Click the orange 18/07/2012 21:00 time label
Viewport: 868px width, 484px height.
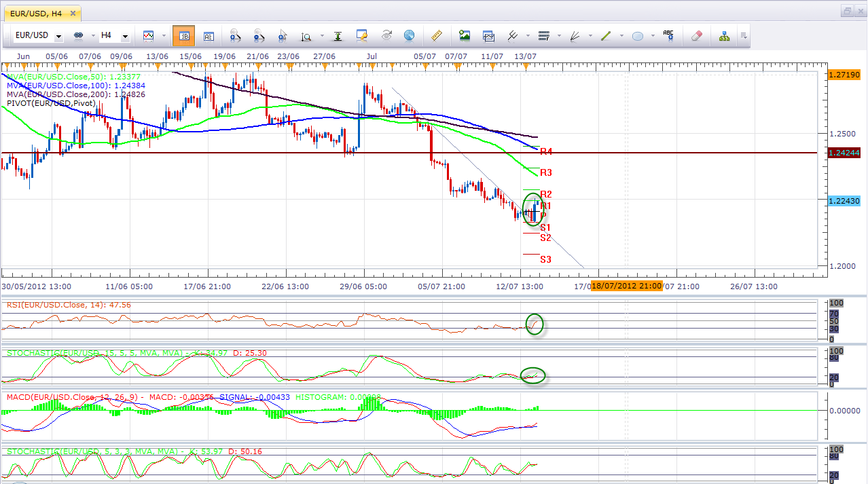click(x=626, y=286)
